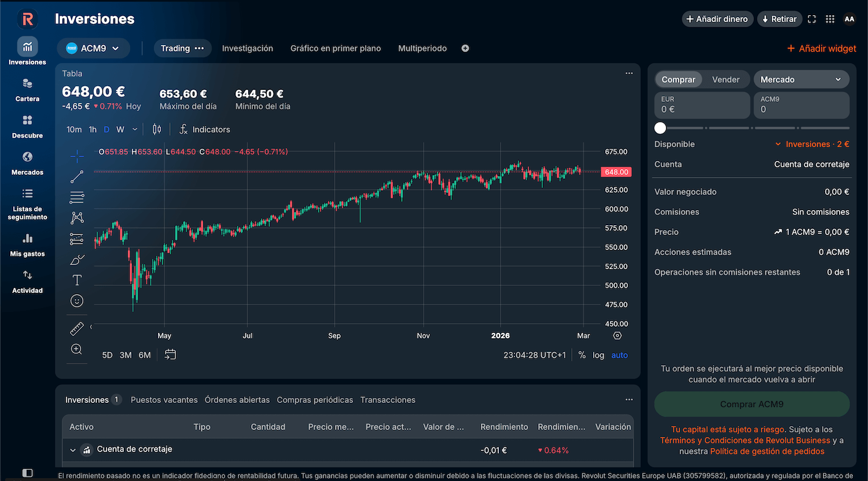Screen dimensions: 868x481
Task: Open Mis gastos in the sidebar
Action: tap(27, 245)
